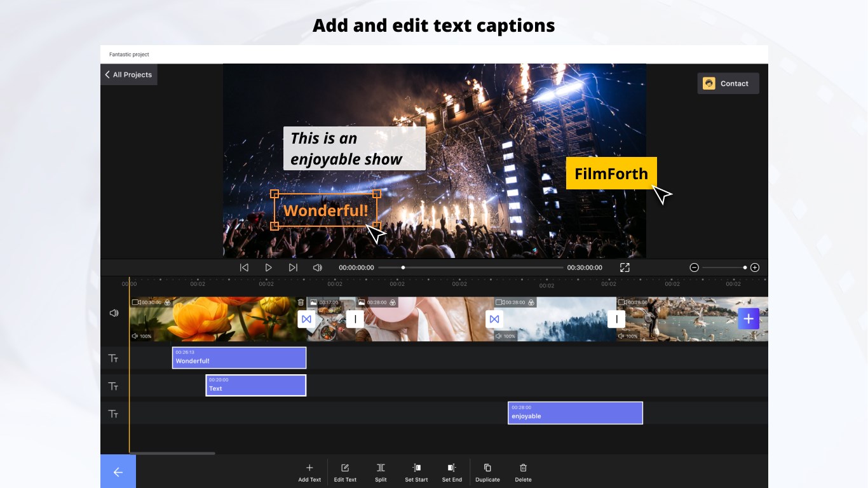Mute the preview volume speaker

(x=318, y=268)
